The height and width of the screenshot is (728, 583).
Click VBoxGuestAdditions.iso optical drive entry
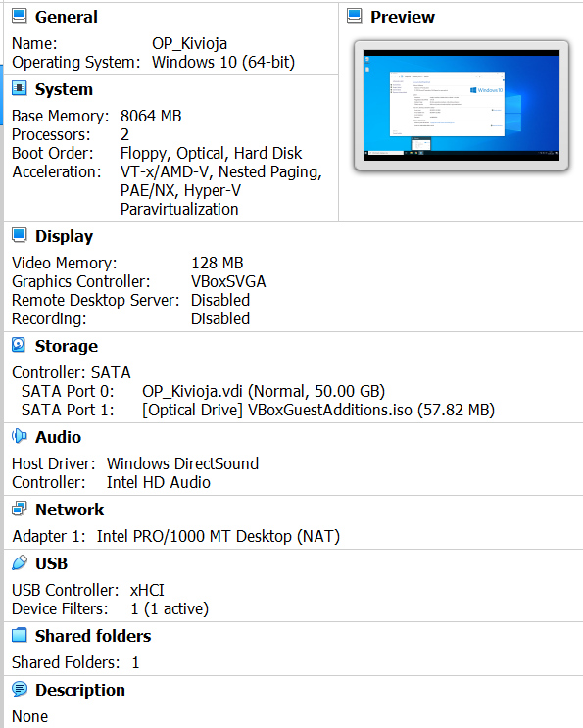[x=318, y=410]
